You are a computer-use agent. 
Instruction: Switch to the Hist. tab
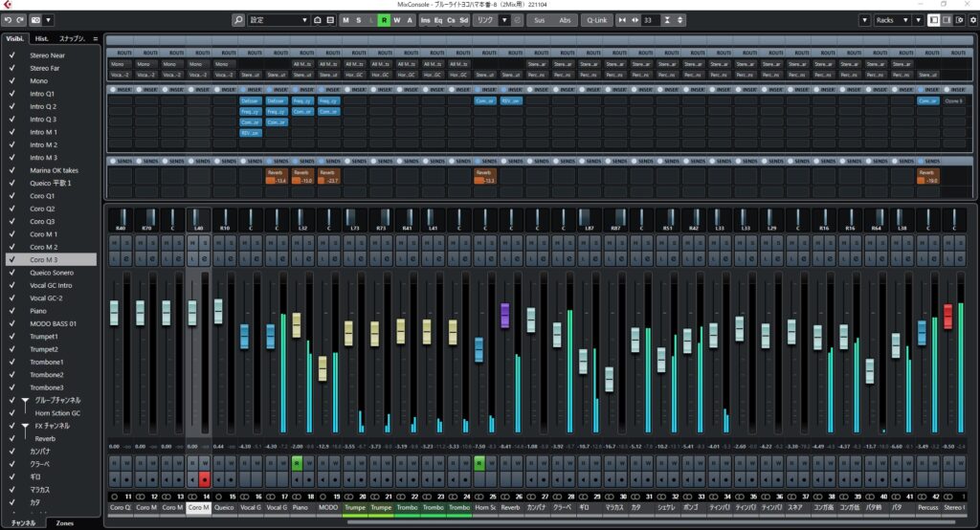coord(42,38)
